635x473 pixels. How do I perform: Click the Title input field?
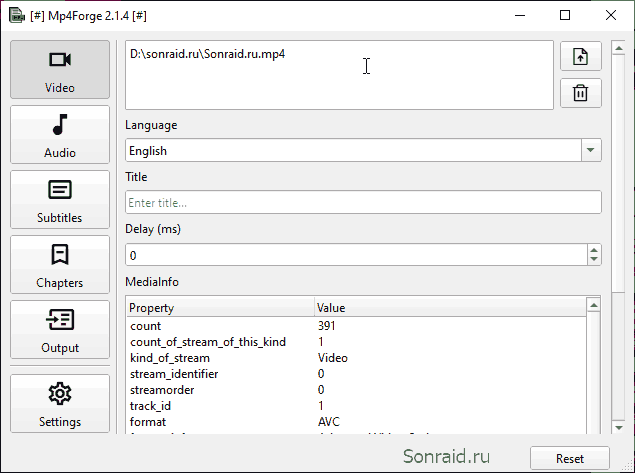point(363,202)
